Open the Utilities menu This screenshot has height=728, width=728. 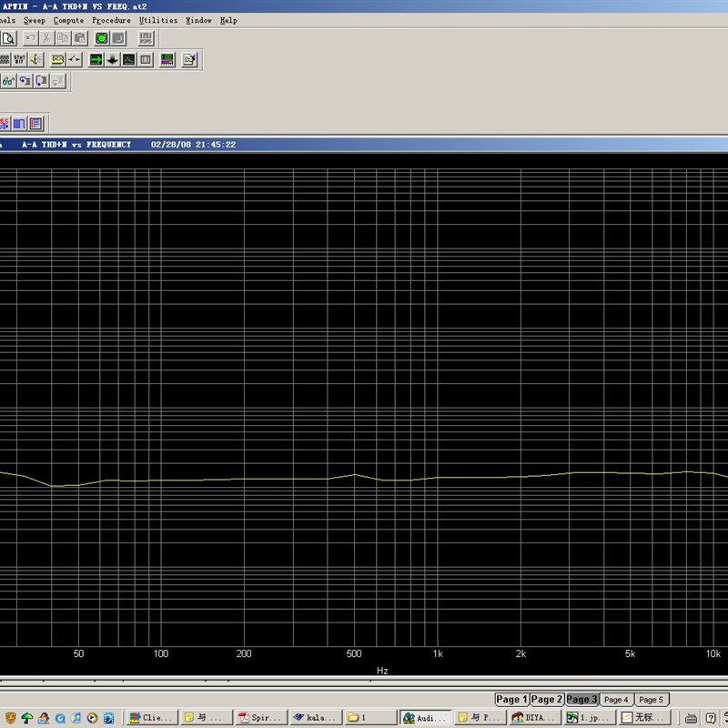[158, 20]
